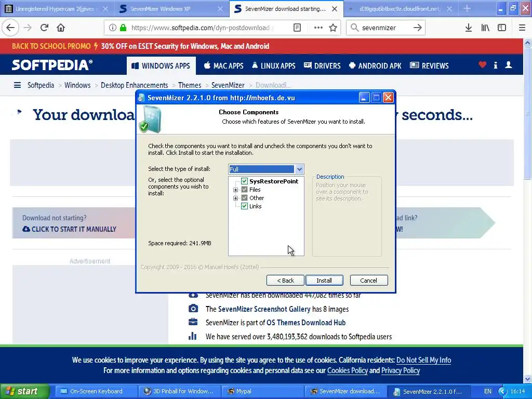Click the Softpedia info icon
Image resolution: width=532 pixels, height=399 pixels.
pyautogui.click(x=495, y=65)
